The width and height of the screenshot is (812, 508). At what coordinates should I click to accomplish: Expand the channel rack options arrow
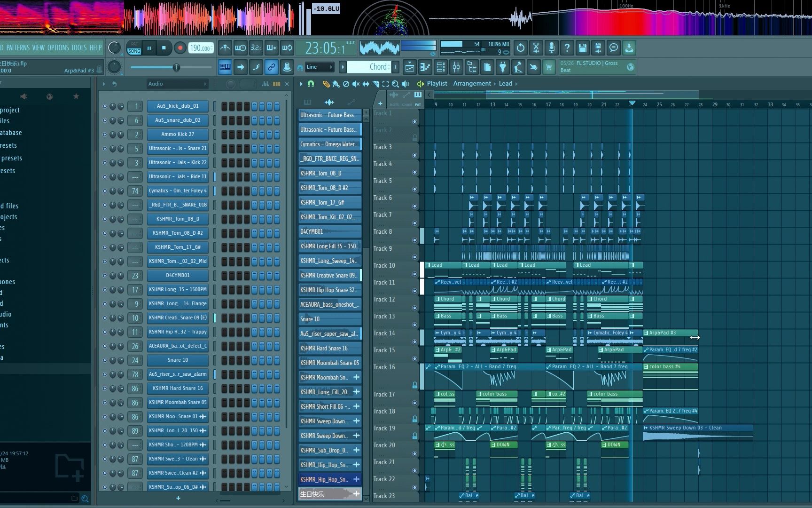click(x=104, y=84)
